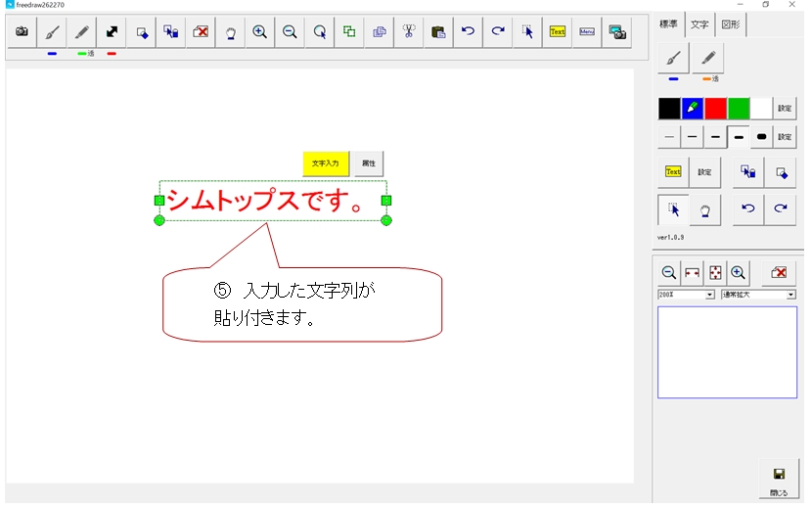Click the select-and-lock icon in the top toolbar
Viewport: 812px width, 508px height.
pos(171,32)
